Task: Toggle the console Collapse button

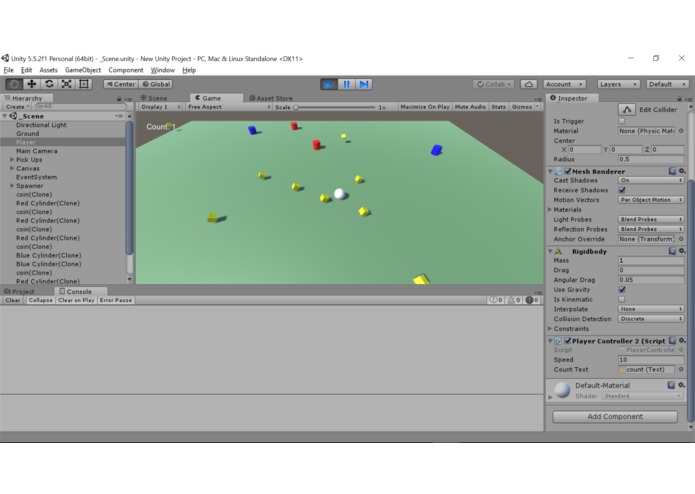Action: pyautogui.click(x=40, y=300)
